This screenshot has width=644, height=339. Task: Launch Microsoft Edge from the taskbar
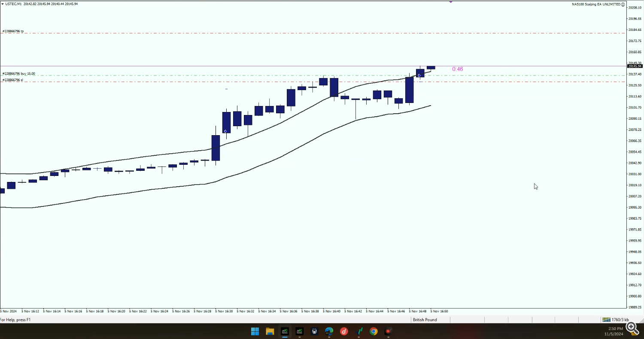(x=329, y=331)
